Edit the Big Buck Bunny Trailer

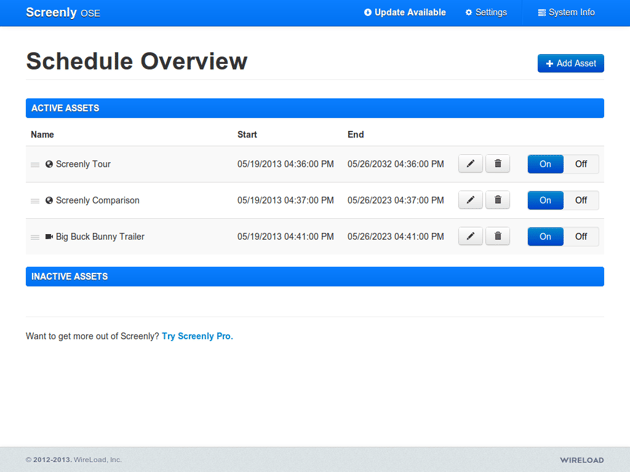(470, 237)
